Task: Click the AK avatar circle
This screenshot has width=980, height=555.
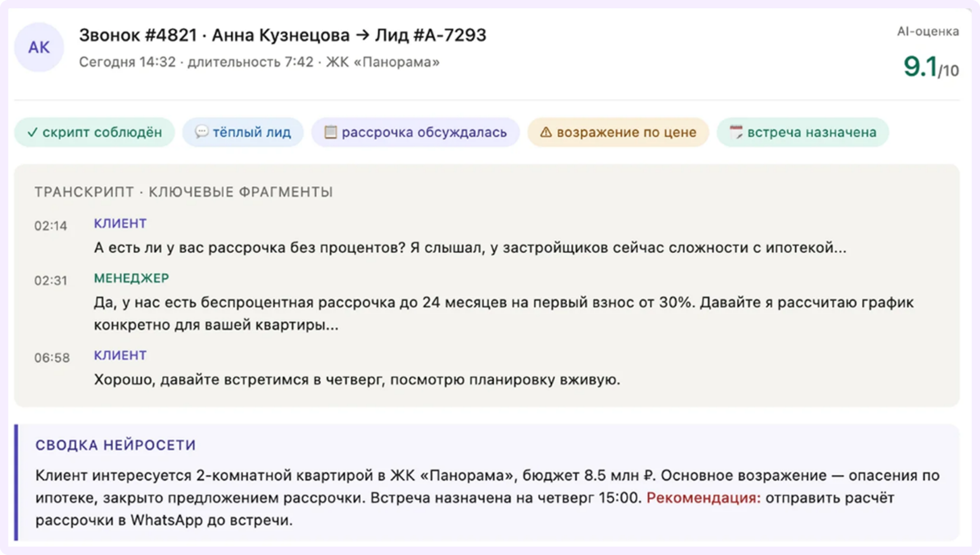Action: (x=39, y=48)
